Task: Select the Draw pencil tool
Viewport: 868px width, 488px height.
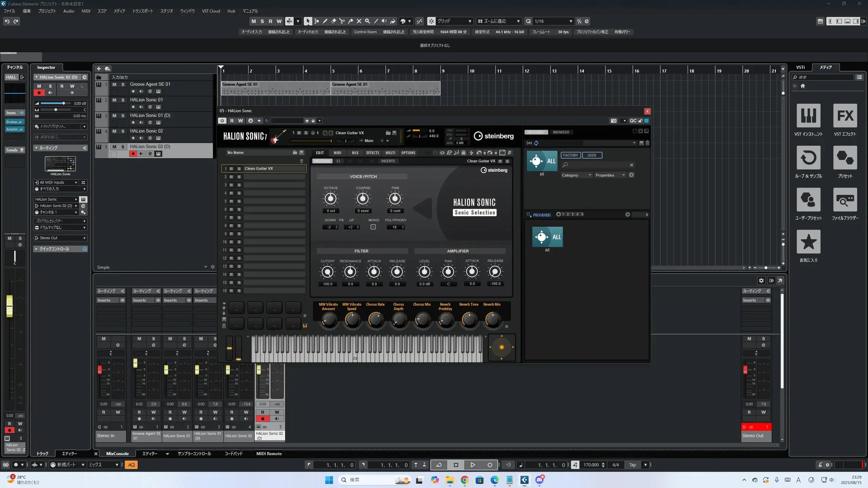Action: 325,21
